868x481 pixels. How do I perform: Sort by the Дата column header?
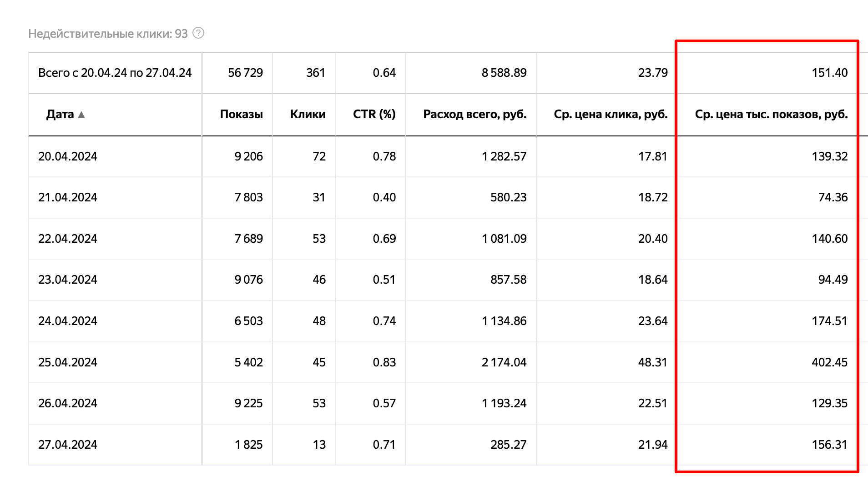point(60,114)
